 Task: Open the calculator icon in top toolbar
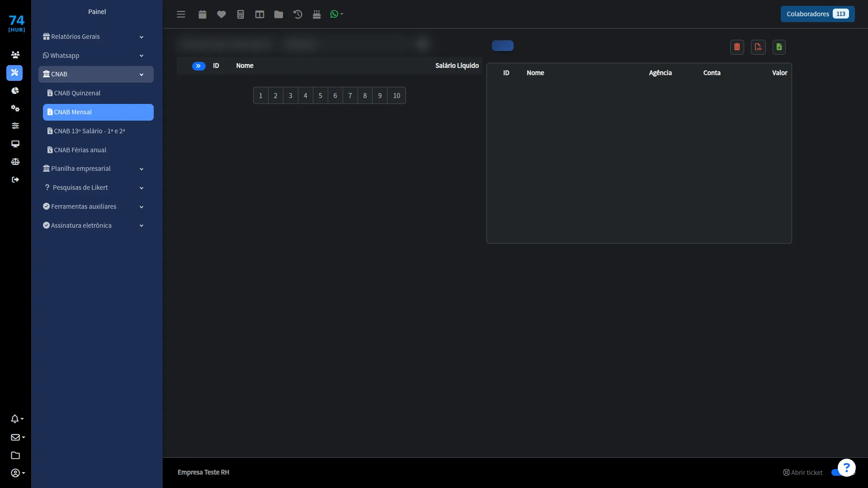[241, 14]
